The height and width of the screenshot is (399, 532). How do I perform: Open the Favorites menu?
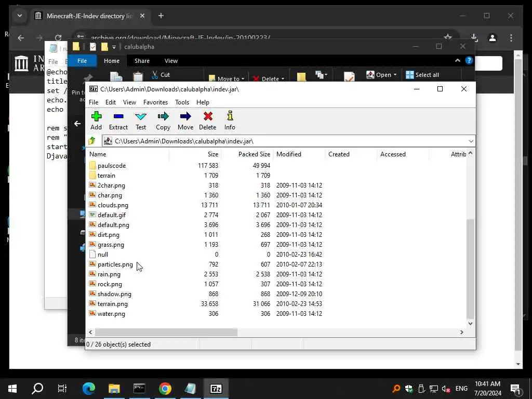(155, 102)
